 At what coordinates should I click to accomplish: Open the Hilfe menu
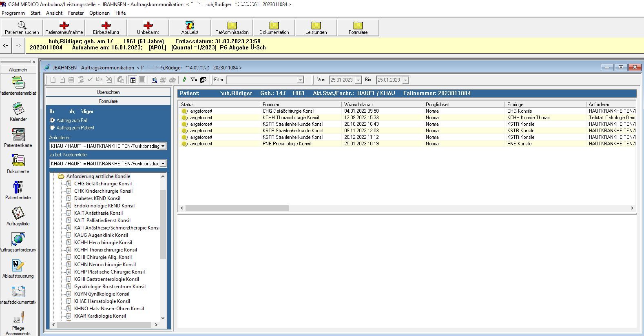(120, 13)
